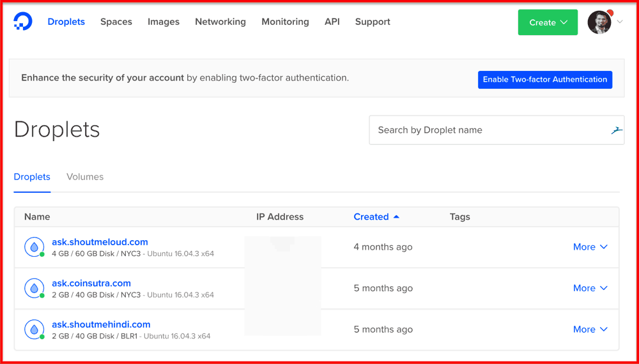Click the Name column header

(37, 217)
